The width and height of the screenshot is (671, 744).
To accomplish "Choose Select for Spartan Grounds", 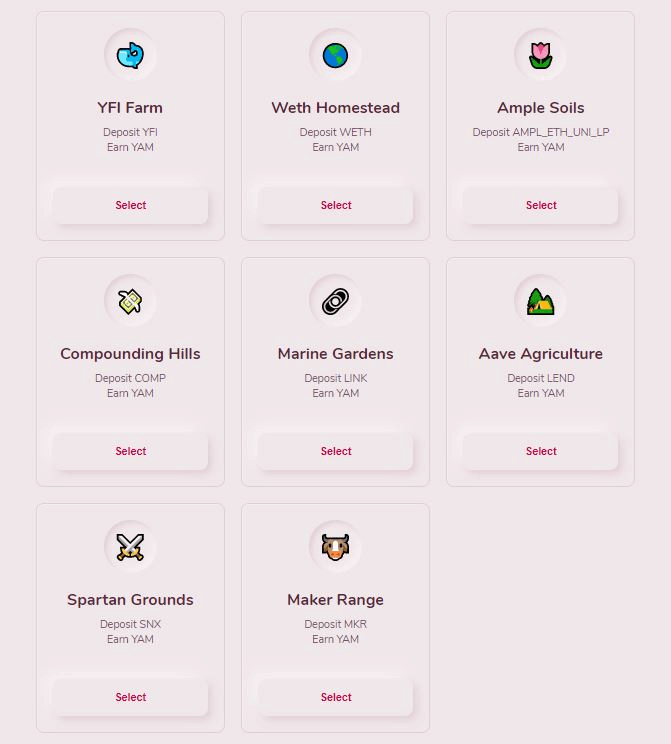I will point(130,697).
